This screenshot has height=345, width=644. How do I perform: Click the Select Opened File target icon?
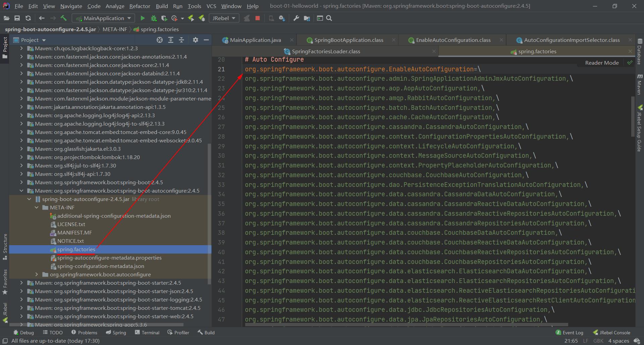pos(160,40)
